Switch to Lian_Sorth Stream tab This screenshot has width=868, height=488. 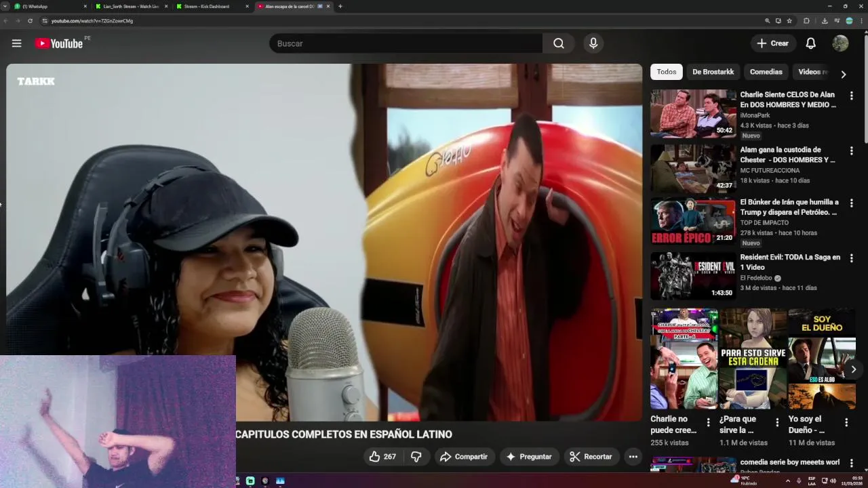[x=132, y=6]
